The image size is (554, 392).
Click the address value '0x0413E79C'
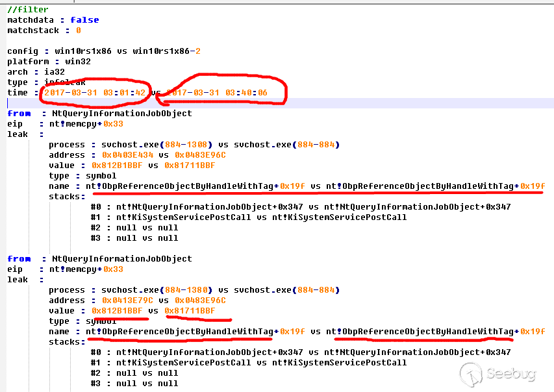pyautogui.click(x=127, y=300)
